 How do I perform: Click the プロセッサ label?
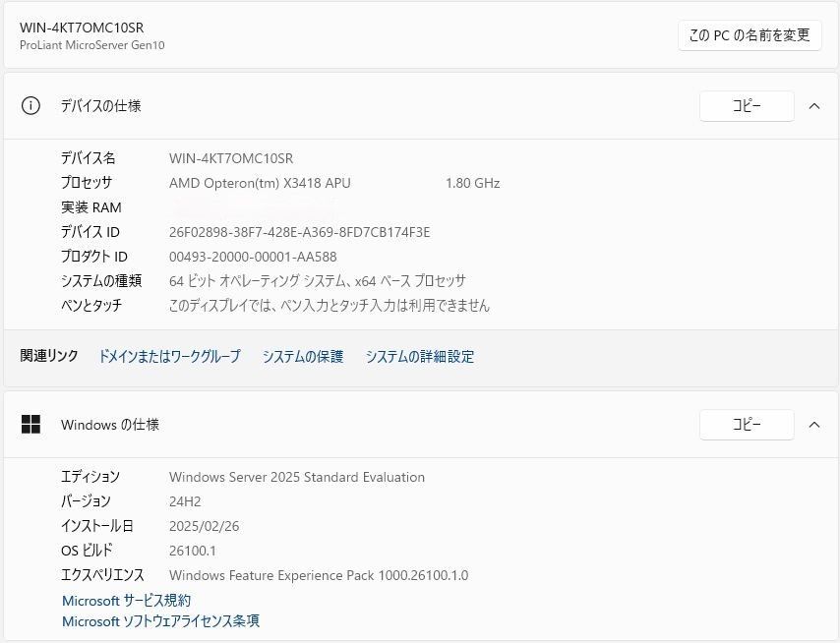point(87,183)
